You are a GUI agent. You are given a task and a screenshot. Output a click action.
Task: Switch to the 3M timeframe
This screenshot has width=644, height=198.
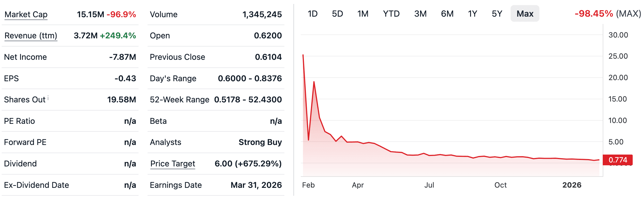420,13
